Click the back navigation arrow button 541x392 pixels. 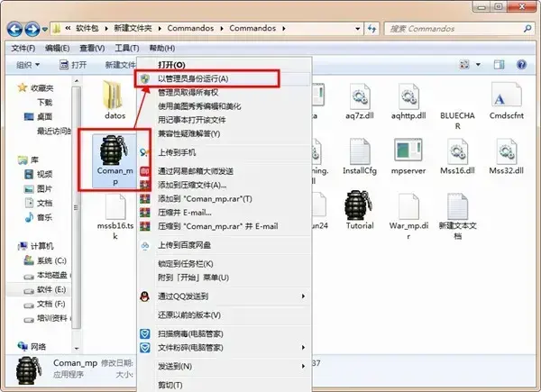tap(14, 29)
